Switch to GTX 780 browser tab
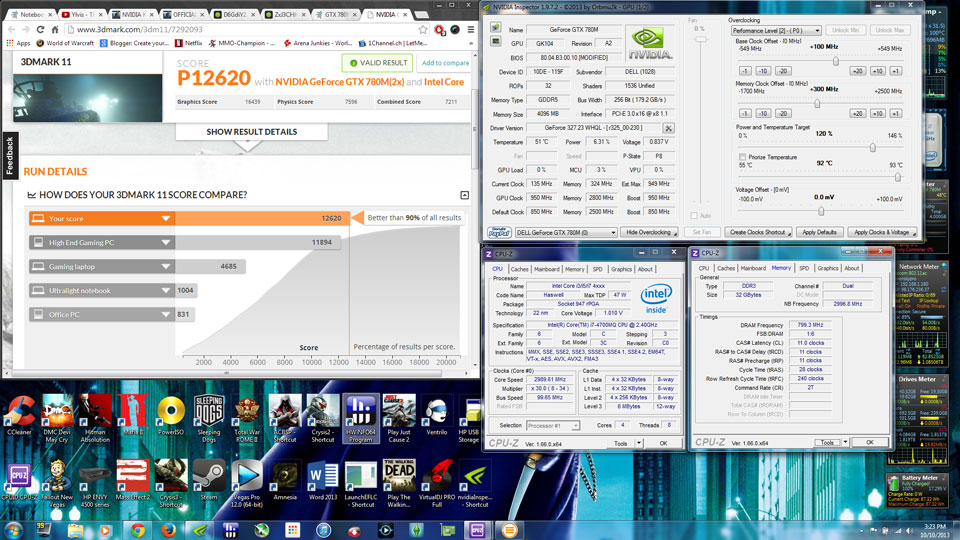 pyautogui.click(x=337, y=13)
